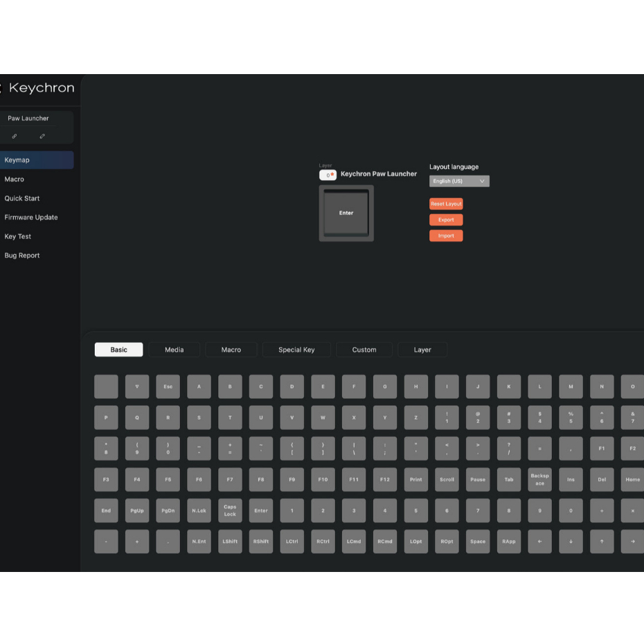Assign the Caps Lock keycode

(x=230, y=510)
